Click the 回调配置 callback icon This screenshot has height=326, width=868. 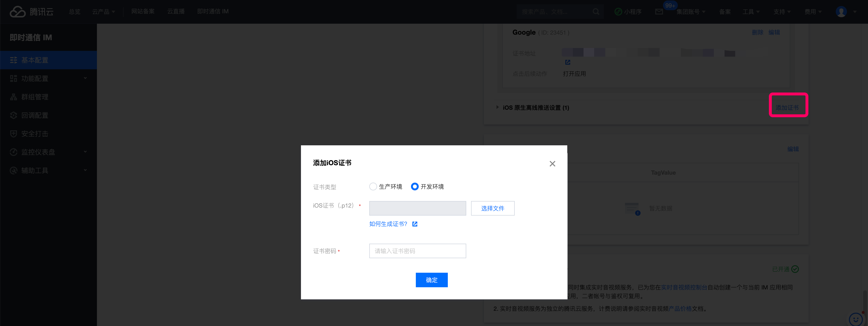14,116
